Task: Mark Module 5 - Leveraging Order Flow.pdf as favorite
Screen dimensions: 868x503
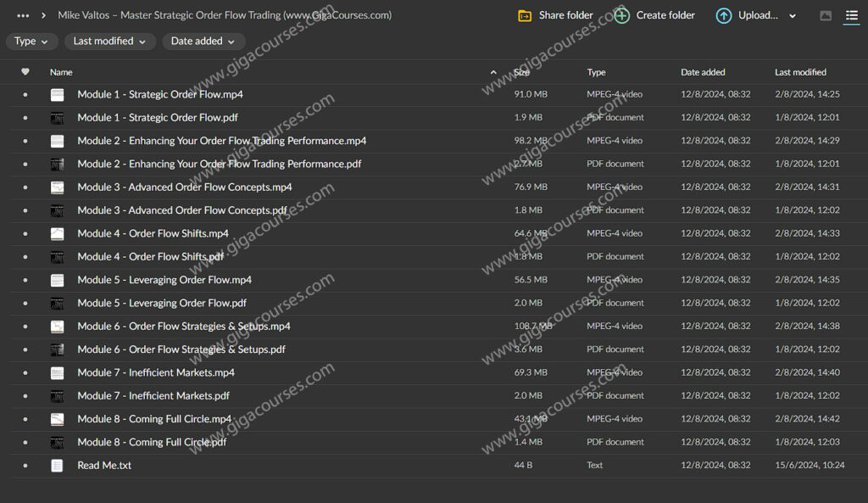Action: 25,303
